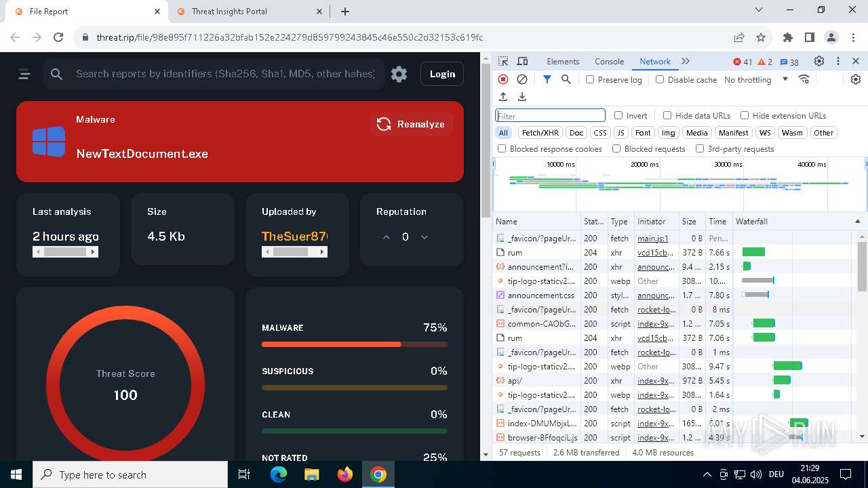Open Chrome extensions puzzle icon
The width and height of the screenshot is (868, 488).
pyautogui.click(x=788, y=37)
